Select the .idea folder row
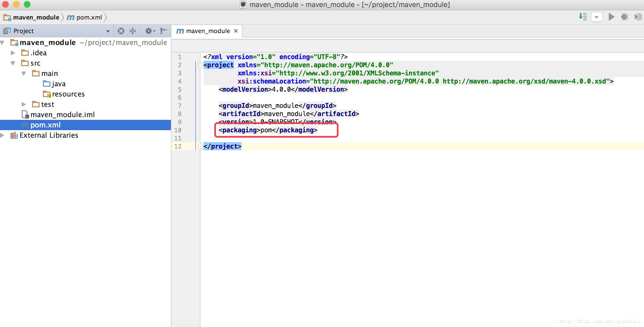Image resolution: width=644 pixels, height=327 pixels. tap(85, 53)
